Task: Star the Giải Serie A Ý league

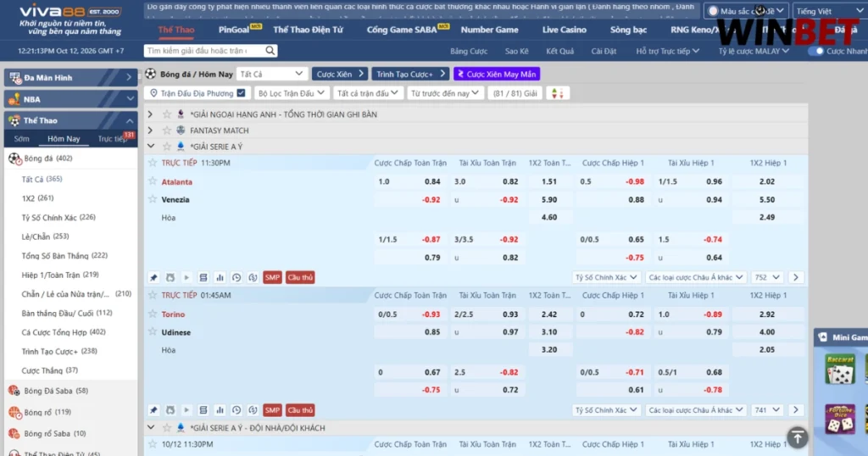Action: 167,147
